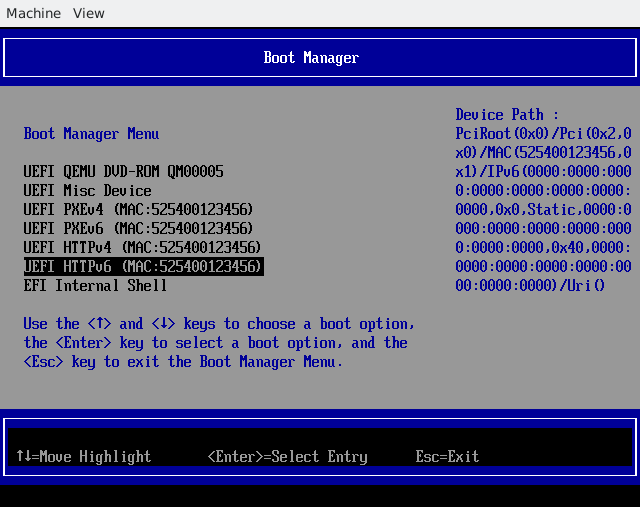The width and height of the screenshot is (640, 507).
Task: Choose UEFI PXEv4 network boot option
Action: (x=138, y=210)
